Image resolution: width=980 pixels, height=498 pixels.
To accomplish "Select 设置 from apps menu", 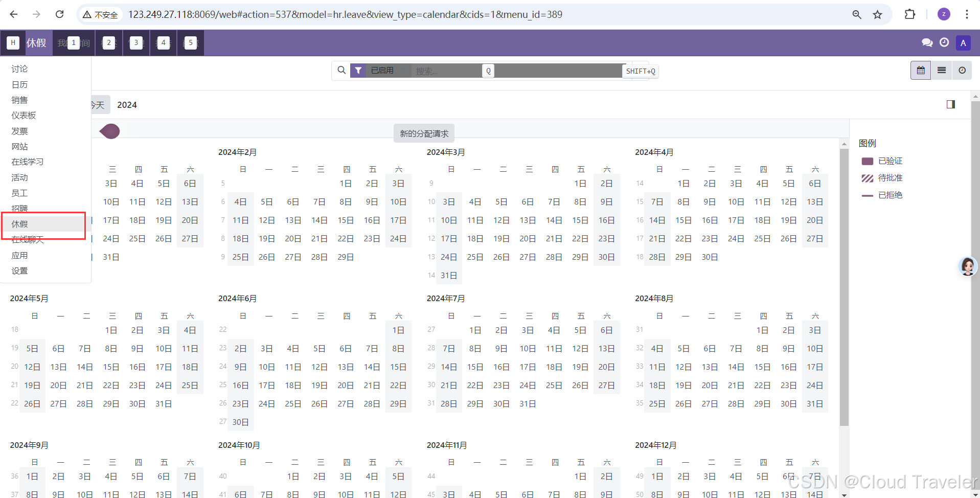I will tap(19, 271).
